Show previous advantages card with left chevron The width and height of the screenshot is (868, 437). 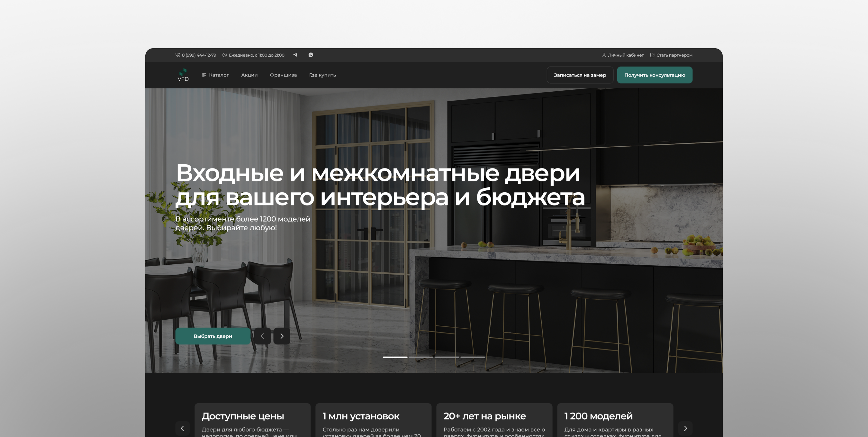click(183, 428)
